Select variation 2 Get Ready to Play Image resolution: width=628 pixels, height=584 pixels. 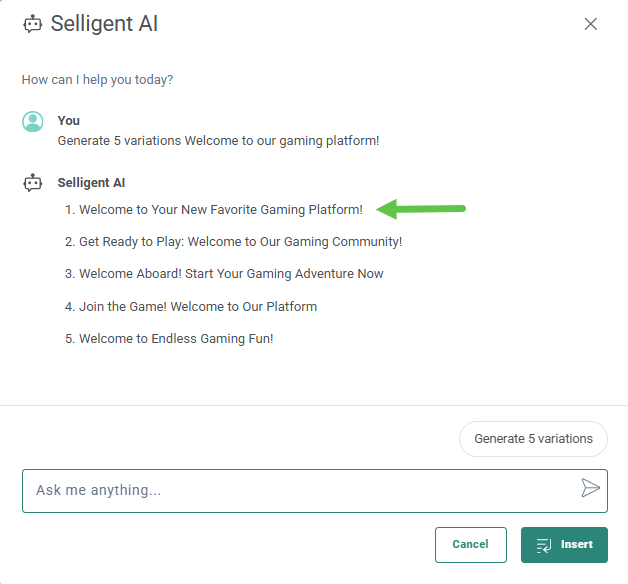point(240,242)
